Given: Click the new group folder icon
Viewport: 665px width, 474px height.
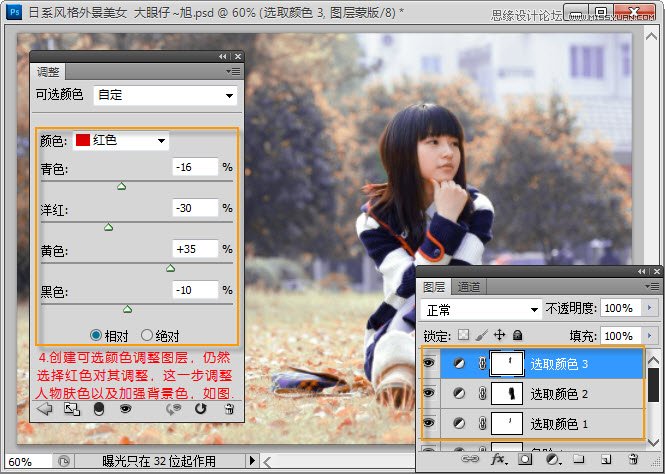Looking at the screenshot, I should pos(579,459).
